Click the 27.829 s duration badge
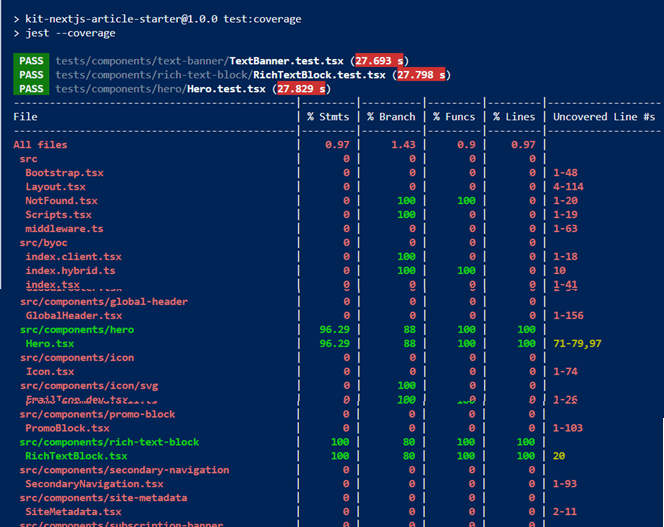 click(302, 89)
